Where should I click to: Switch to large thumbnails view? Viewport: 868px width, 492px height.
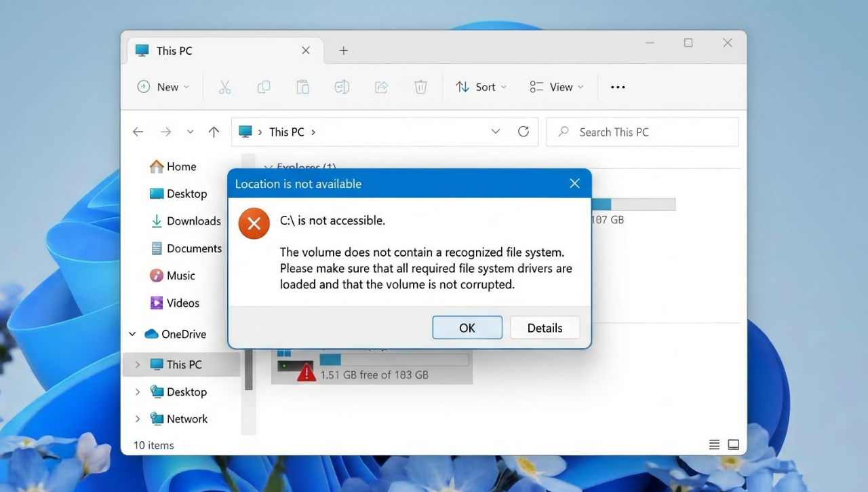(x=733, y=444)
